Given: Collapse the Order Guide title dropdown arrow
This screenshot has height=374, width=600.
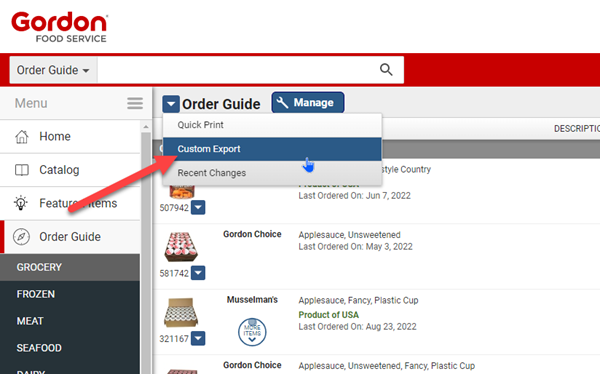Looking at the screenshot, I should tap(171, 104).
